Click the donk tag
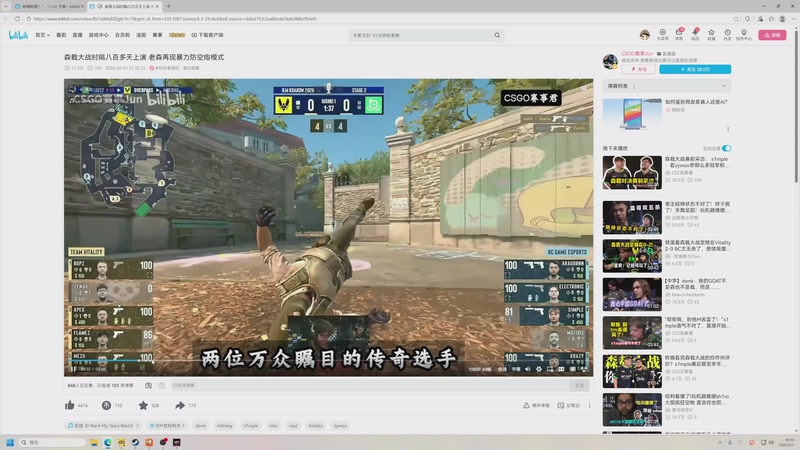Image resolution: width=800 pixels, height=450 pixels. (x=201, y=426)
